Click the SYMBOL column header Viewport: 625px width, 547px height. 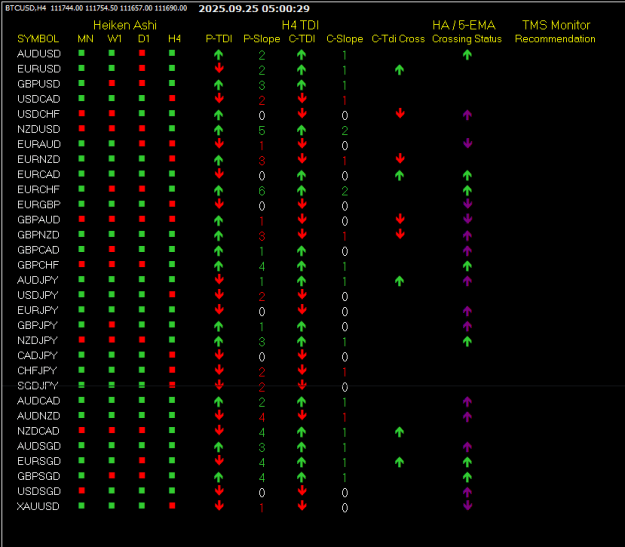[x=38, y=39]
